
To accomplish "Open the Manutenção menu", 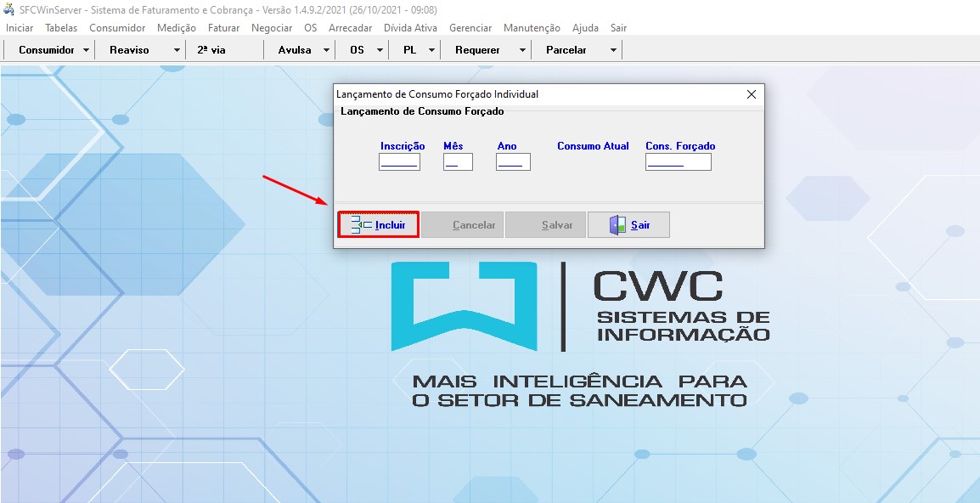I will (532, 28).
